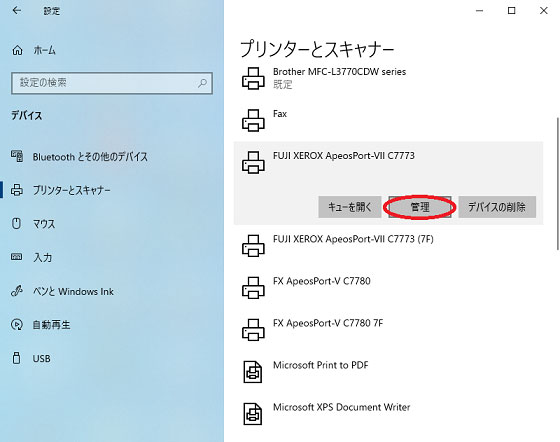Open the ホーム home icon

tap(17, 50)
